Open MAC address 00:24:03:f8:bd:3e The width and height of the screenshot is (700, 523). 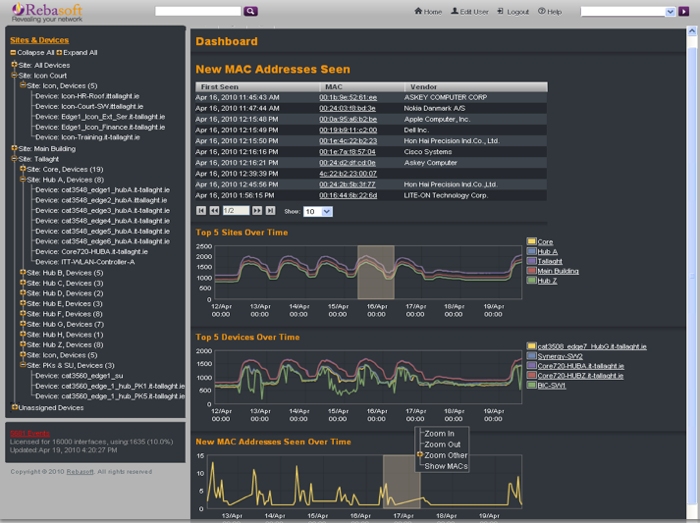click(347, 108)
